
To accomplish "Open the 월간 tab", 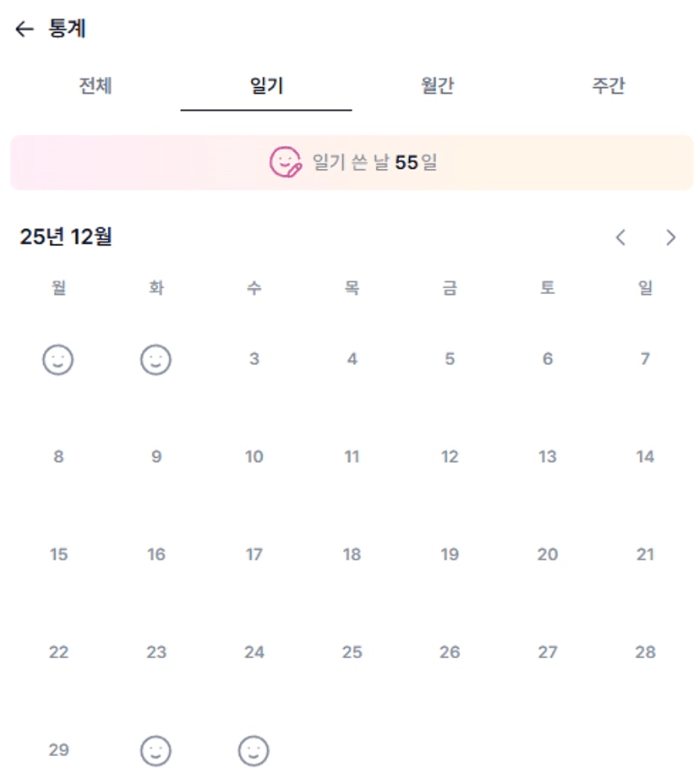I will pos(437,86).
